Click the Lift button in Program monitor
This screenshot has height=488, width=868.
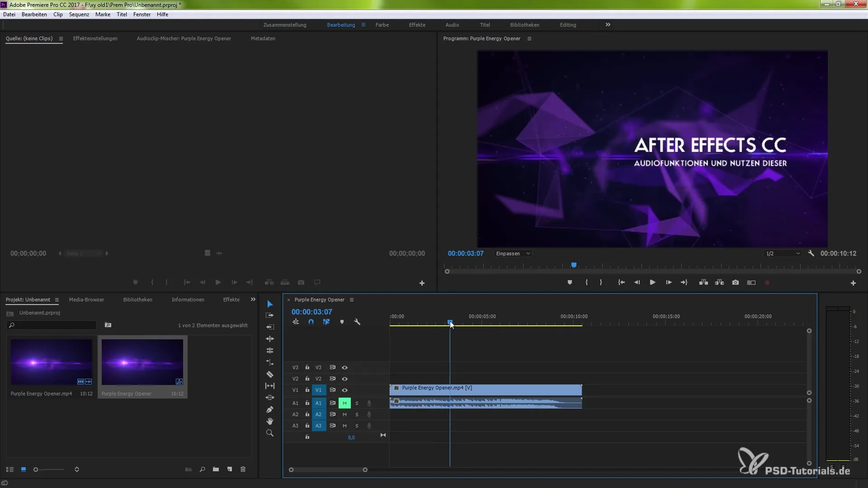703,282
